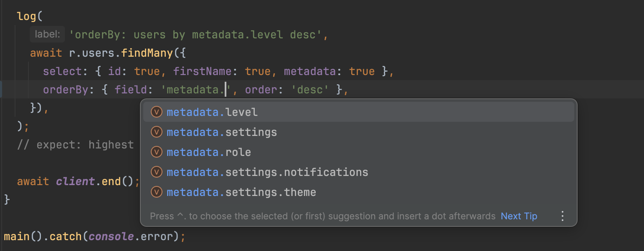Click the Next Tip link
Screen dimensions: 644x251
[519, 216]
